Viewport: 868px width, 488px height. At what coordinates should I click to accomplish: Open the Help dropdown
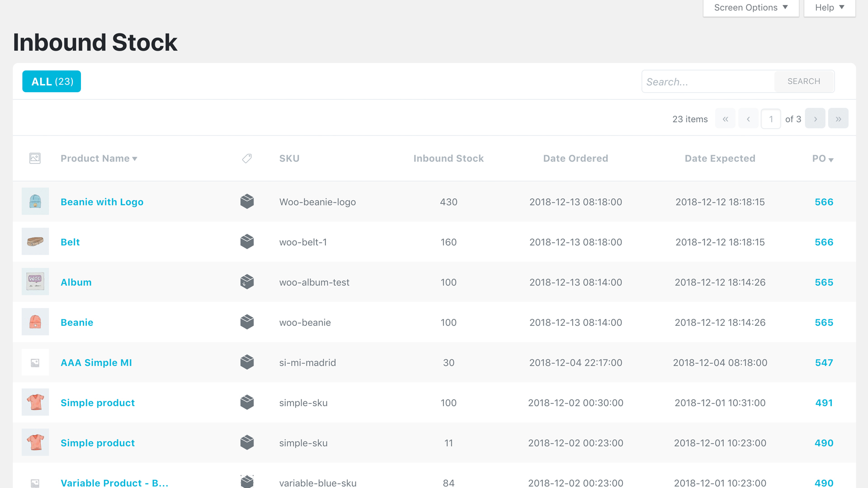point(830,8)
